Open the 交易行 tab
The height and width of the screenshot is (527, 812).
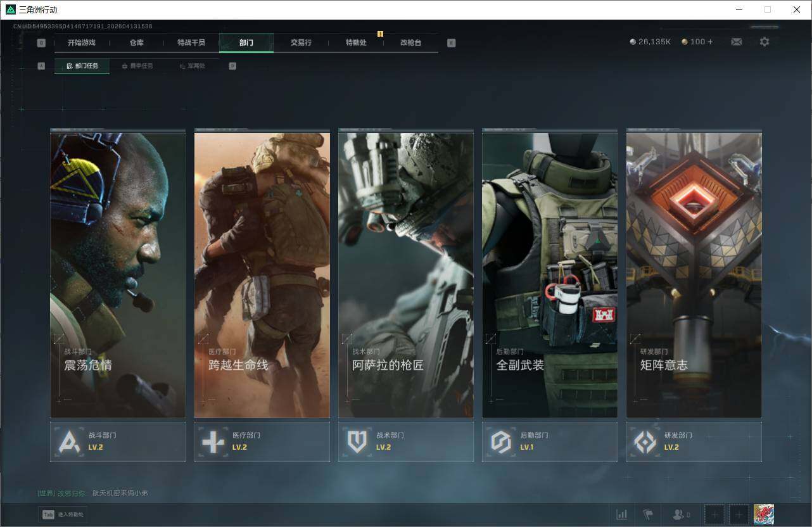301,42
